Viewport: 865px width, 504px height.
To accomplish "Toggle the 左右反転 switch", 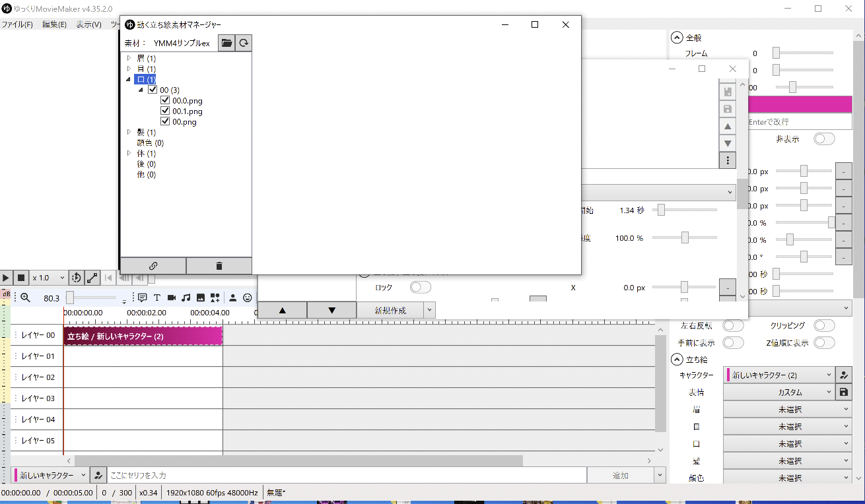I will coord(733,326).
